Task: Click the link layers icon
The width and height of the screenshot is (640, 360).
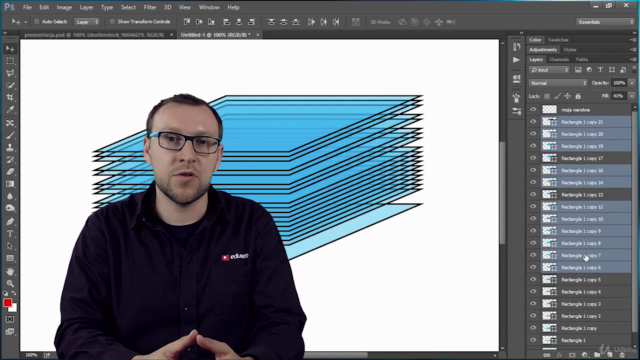Action: 547,355
